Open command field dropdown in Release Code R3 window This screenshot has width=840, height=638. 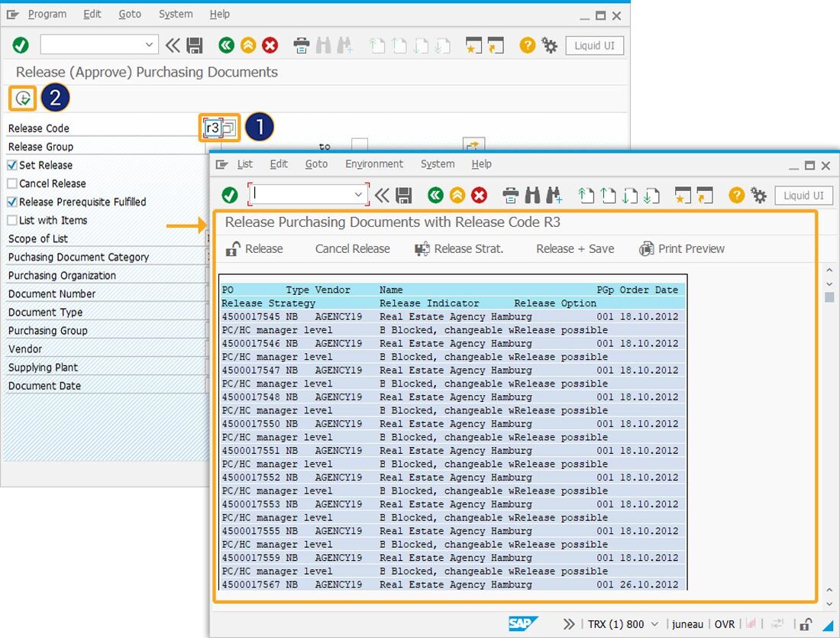pyautogui.click(x=358, y=195)
